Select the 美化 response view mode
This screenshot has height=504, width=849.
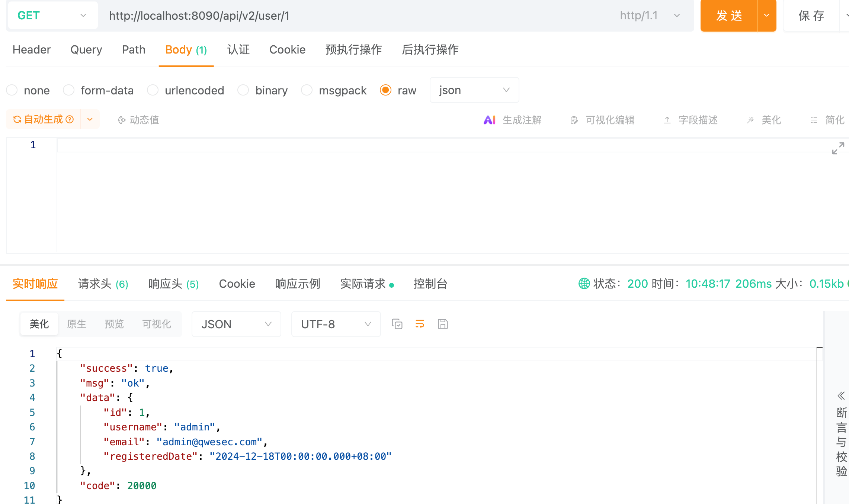click(39, 324)
